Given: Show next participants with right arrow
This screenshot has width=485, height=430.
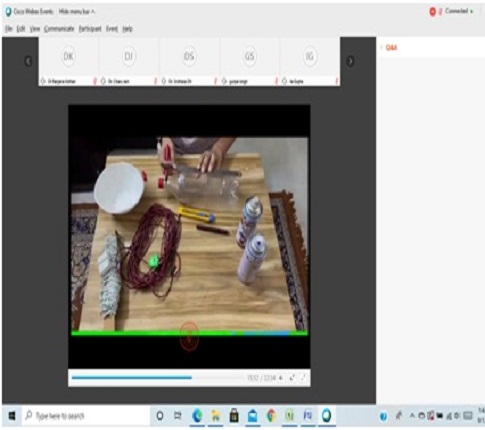Looking at the screenshot, I should coord(350,61).
